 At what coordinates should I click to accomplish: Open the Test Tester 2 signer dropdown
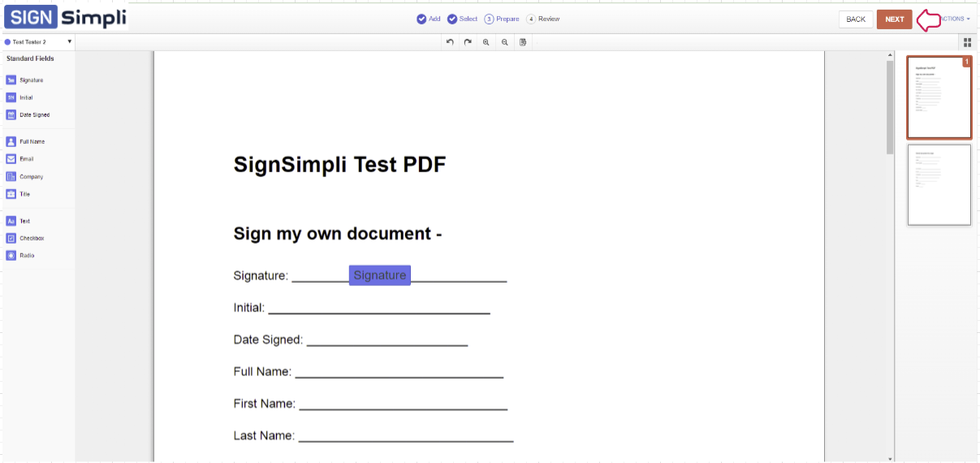click(38, 41)
